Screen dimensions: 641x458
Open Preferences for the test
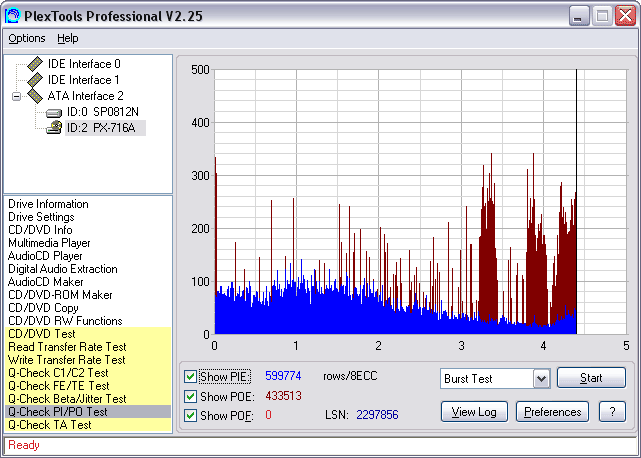(552, 412)
